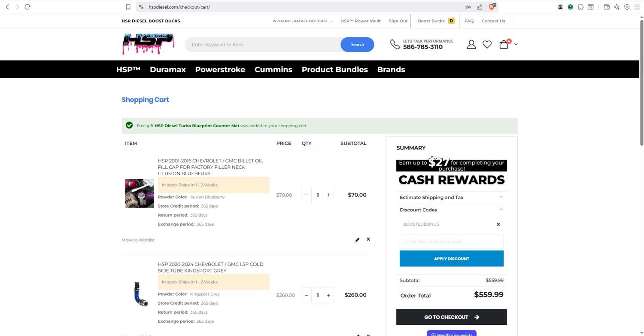Open the saved passwords key icon

468,7
